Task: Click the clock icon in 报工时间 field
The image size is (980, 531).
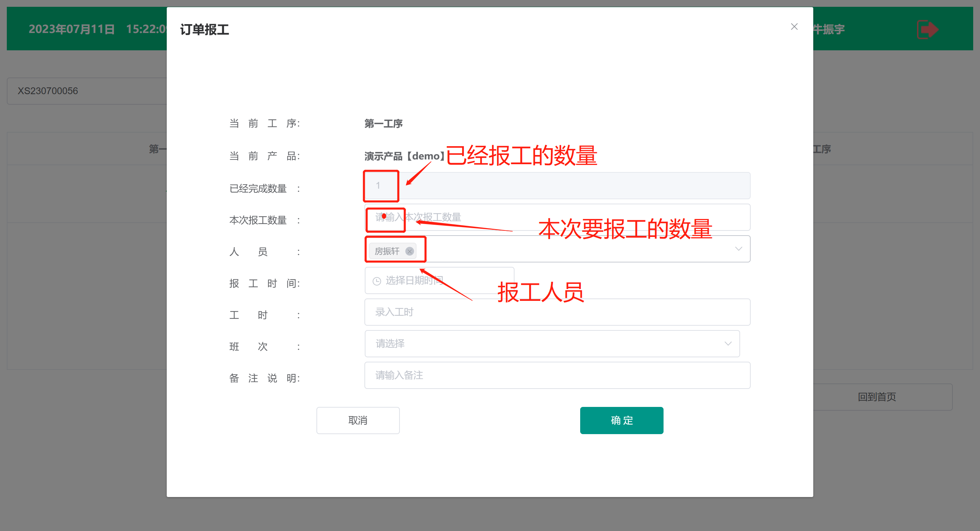Action: (377, 281)
